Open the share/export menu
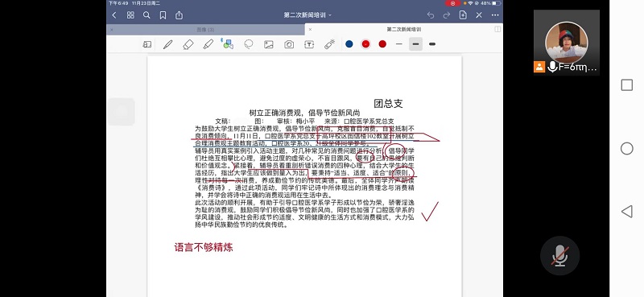Screen dimensions: 644x297 point(179,15)
